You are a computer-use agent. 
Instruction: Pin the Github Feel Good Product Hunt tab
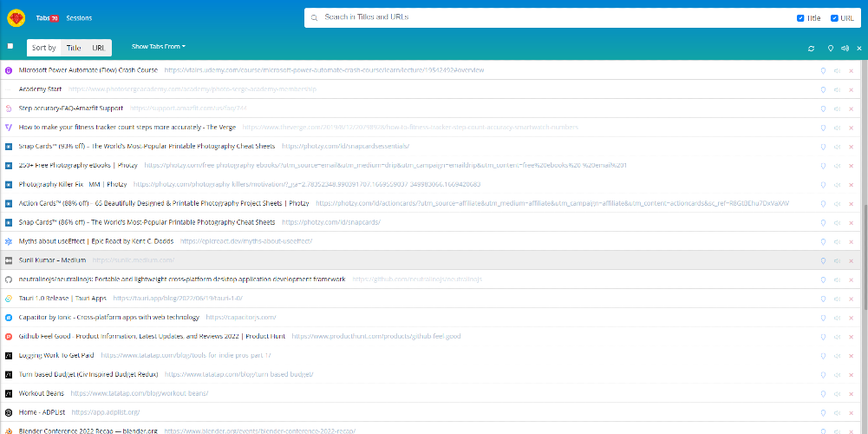823,337
